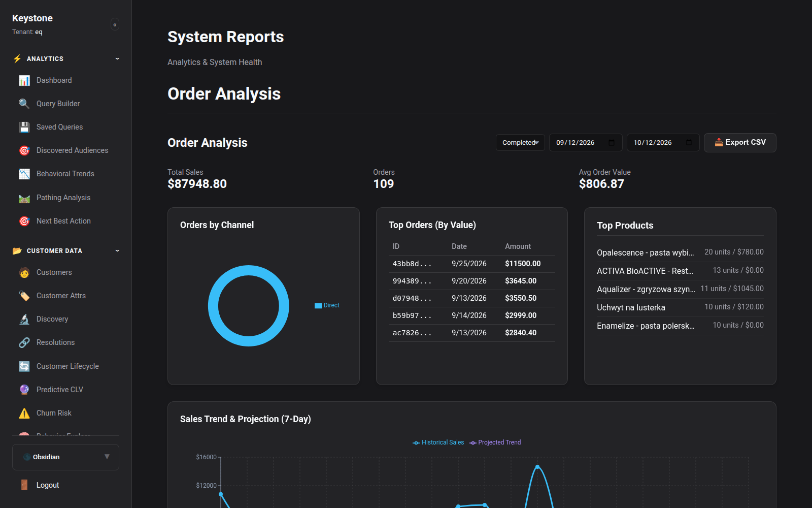This screenshot has height=508, width=812.
Task: Open calendar picker for start date 09/12/2026
Action: click(612, 143)
